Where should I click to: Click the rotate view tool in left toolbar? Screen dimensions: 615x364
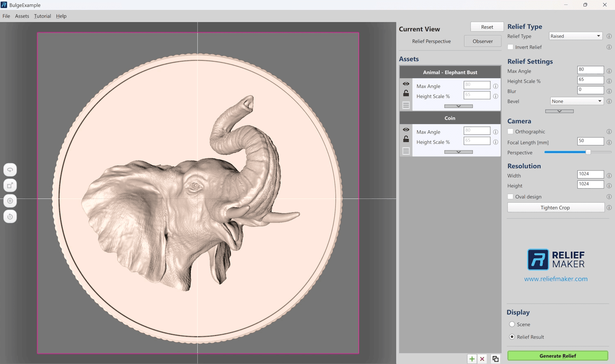click(10, 170)
